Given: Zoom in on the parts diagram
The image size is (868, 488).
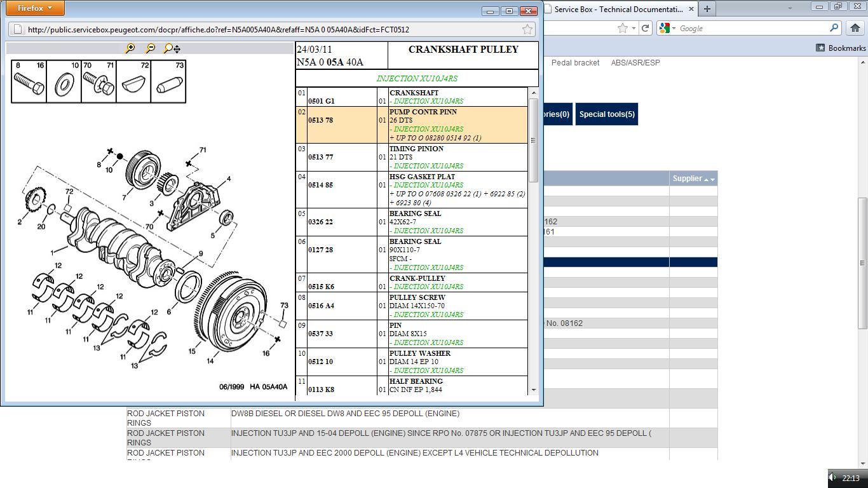Looking at the screenshot, I should 130,48.
